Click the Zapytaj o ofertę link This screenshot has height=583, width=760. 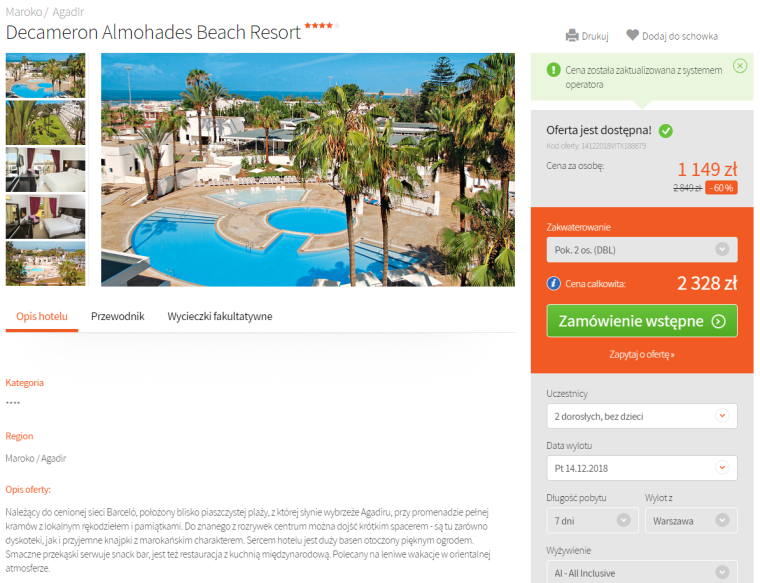pyautogui.click(x=642, y=354)
